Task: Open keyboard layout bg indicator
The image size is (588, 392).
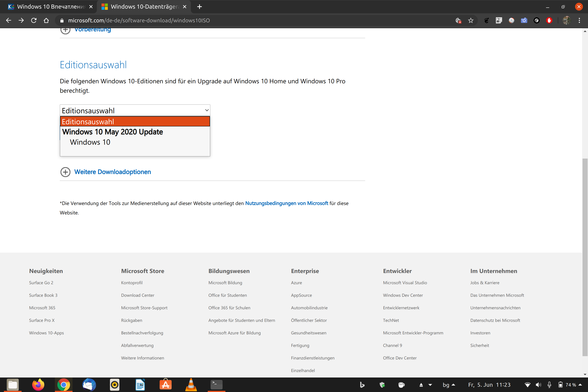Action: pyautogui.click(x=449, y=385)
